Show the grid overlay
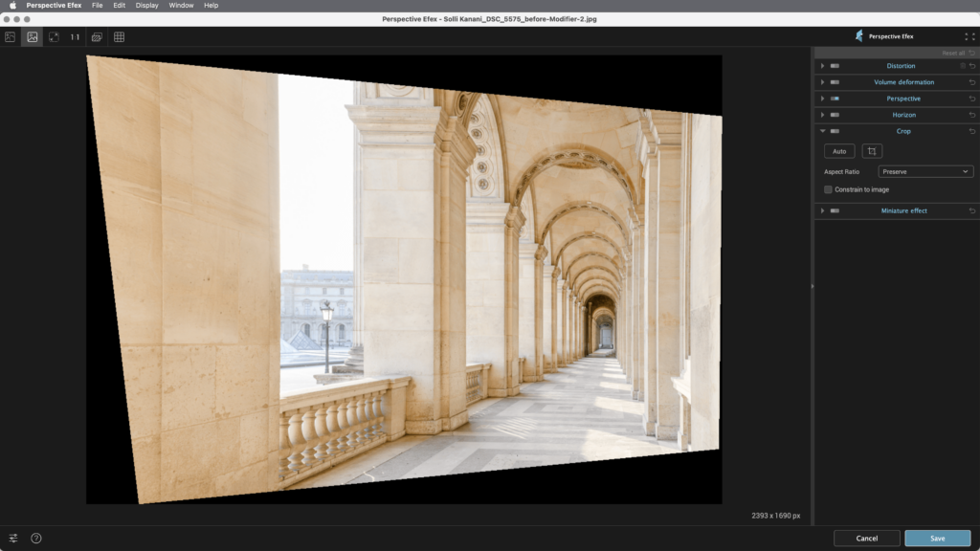The width and height of the screenshot is (980, 551). click(x=119, y=37)
